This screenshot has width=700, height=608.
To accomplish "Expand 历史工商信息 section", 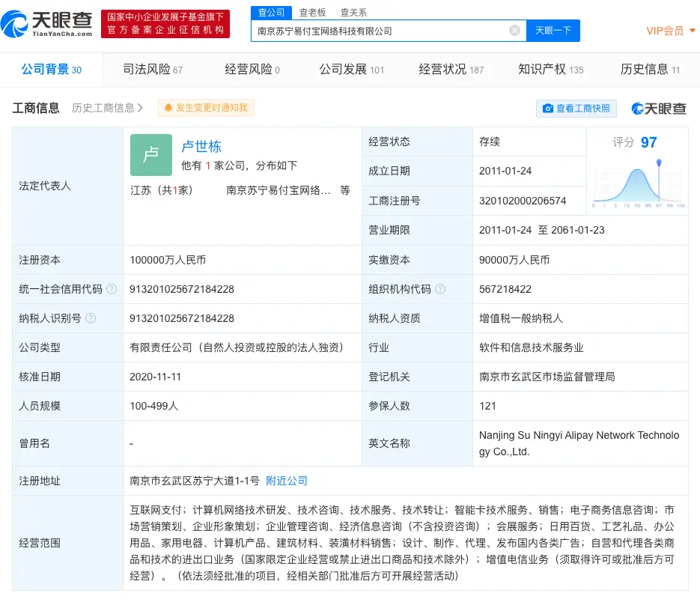I will 107,108.
